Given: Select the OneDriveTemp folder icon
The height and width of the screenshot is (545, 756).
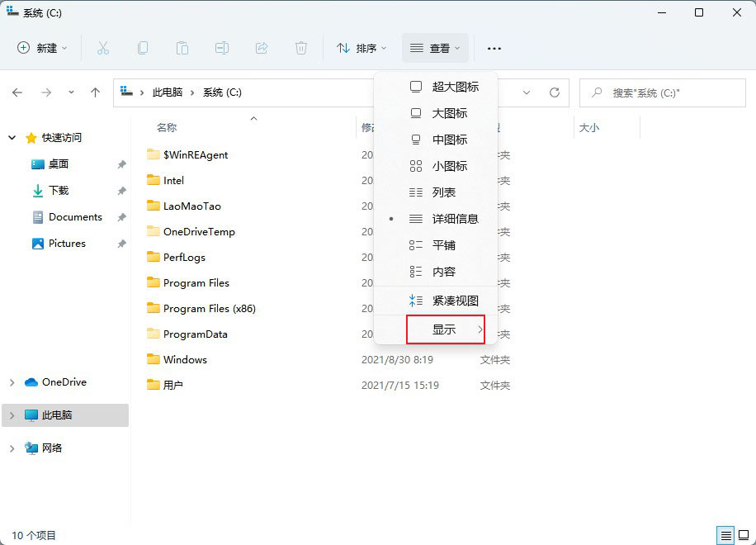Looking at the screenshot, I should click(154, 231).
